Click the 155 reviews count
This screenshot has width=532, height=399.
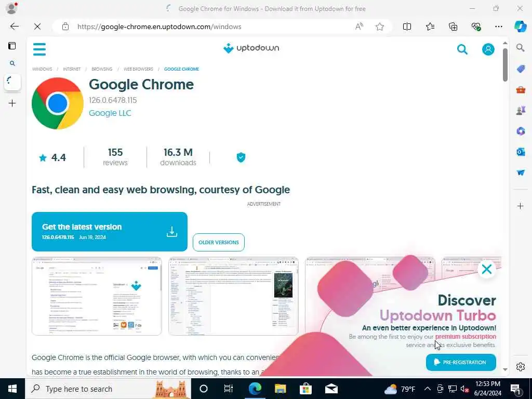[x=115, y=157]
